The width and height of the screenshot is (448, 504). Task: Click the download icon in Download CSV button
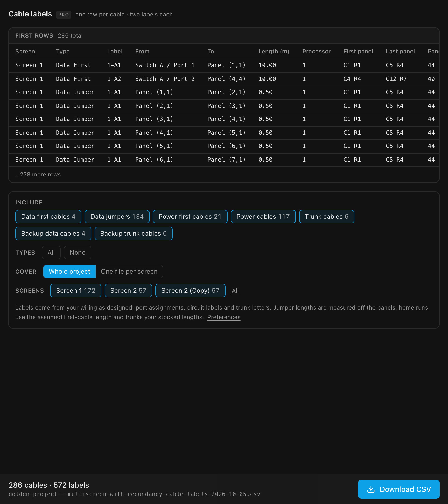371,489
